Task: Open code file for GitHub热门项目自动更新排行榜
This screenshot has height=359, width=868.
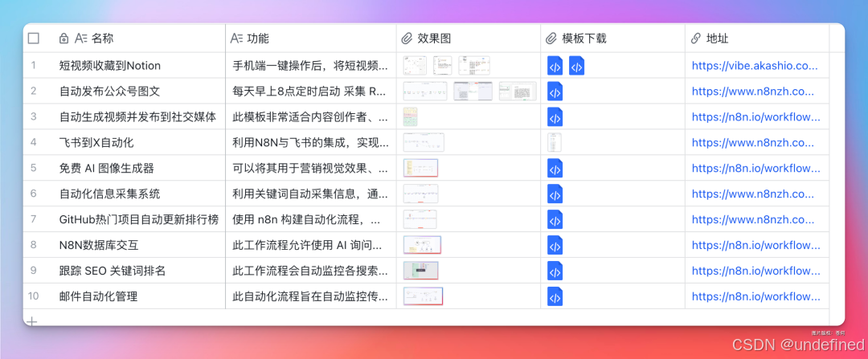Action: coord(555,219)
